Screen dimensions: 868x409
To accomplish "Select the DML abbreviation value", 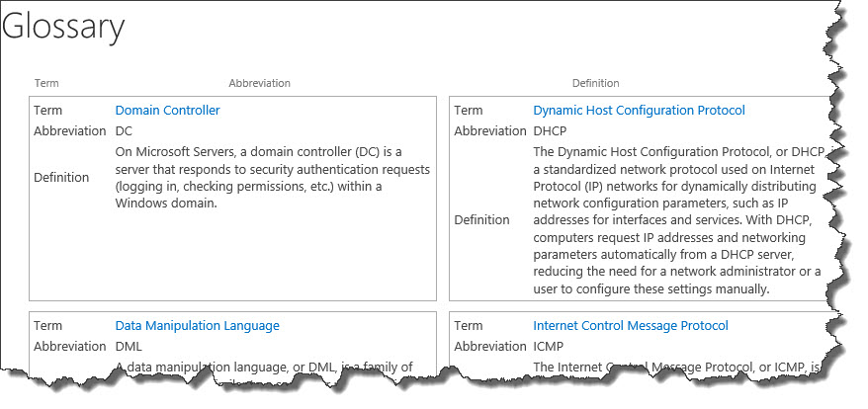I will pyautogui.click(x=129, y=347).
